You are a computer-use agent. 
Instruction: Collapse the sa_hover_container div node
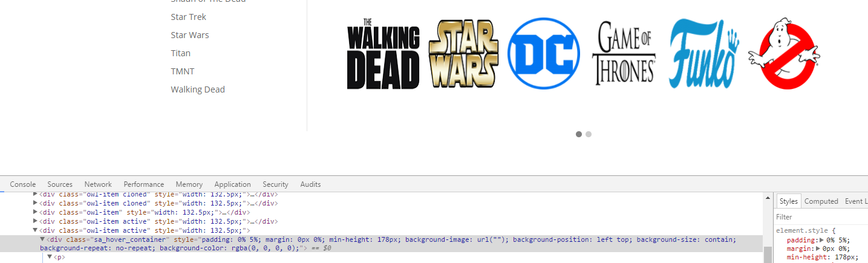[x=42, y=239]
